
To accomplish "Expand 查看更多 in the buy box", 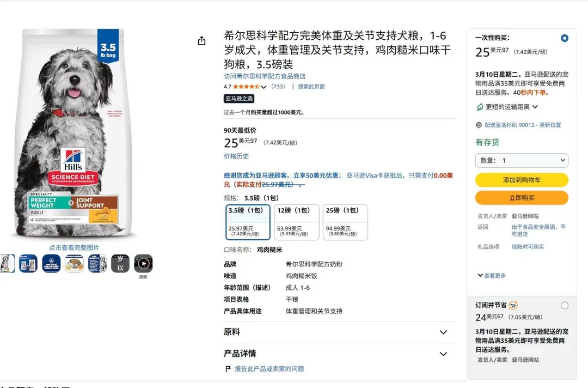I will point(492,275).
